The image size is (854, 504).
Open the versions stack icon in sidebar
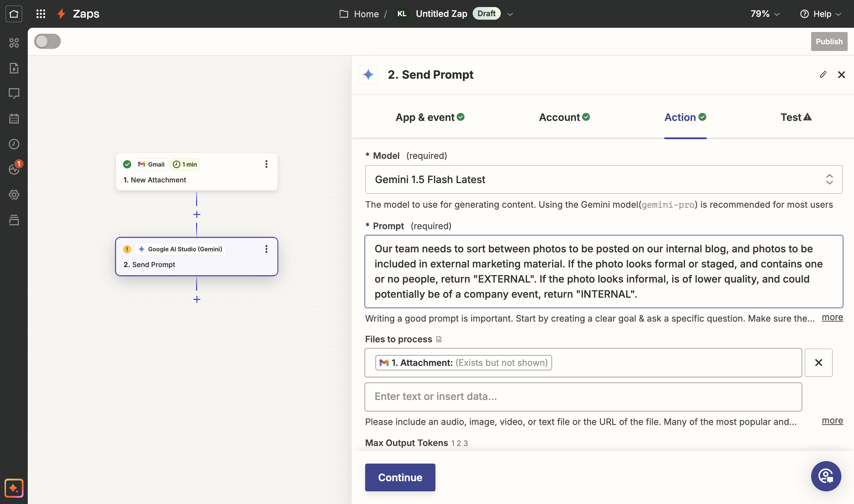tap(14, 220)
